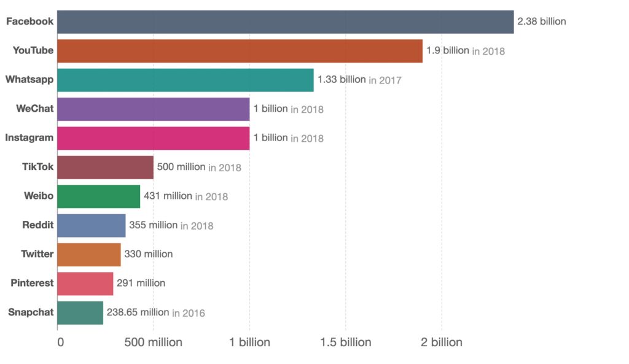This screenshot has width=629, height=364.
Task: Click the '330 million' value label
Action: point(149,254)
